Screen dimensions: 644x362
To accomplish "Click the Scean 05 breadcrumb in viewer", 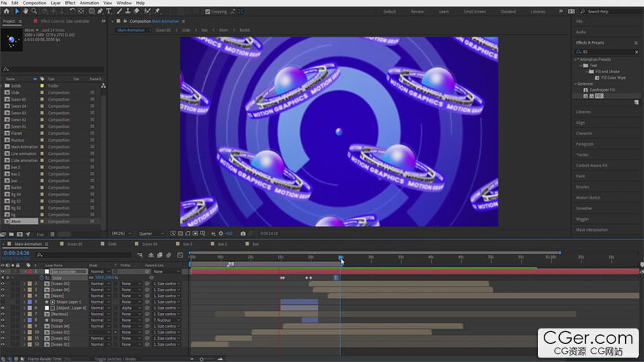I will point(163,30).
